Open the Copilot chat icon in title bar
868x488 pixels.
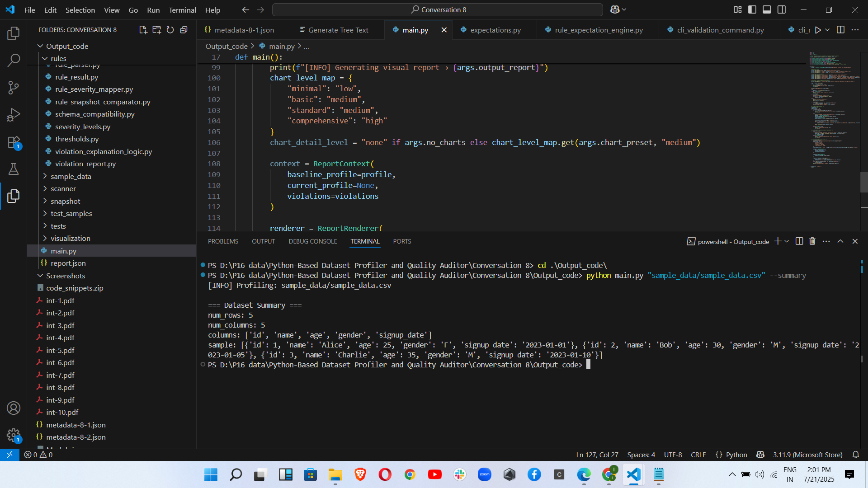coord(615,9)
